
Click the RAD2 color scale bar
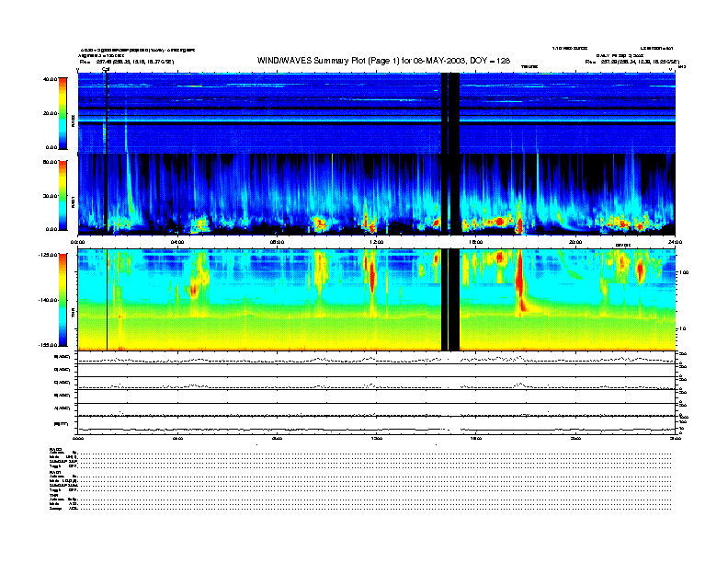tap(63, 113)
